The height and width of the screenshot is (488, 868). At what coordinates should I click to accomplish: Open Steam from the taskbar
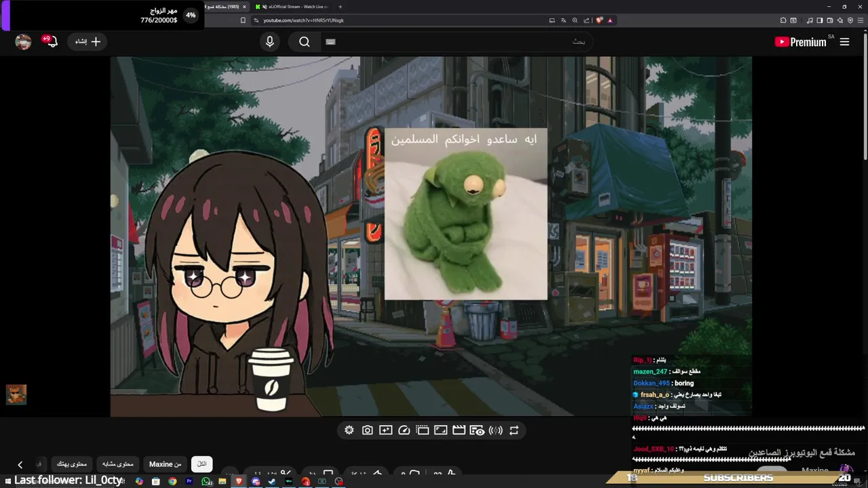(272, 481)
